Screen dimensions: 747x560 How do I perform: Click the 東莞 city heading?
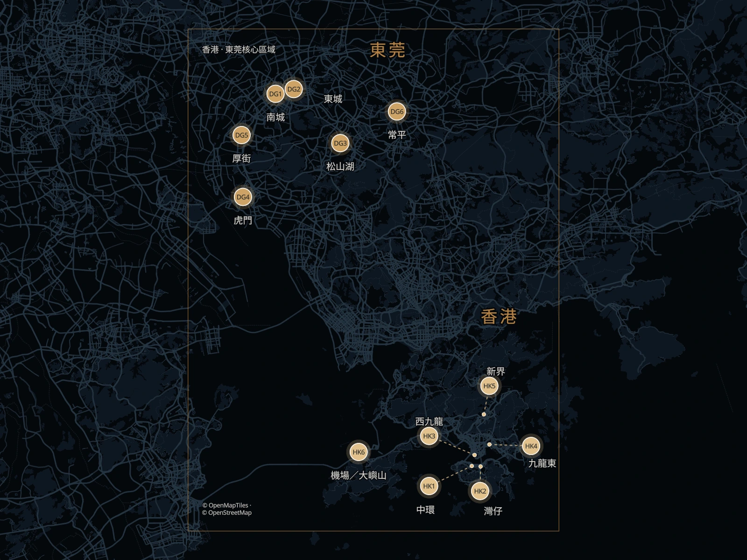388,50
